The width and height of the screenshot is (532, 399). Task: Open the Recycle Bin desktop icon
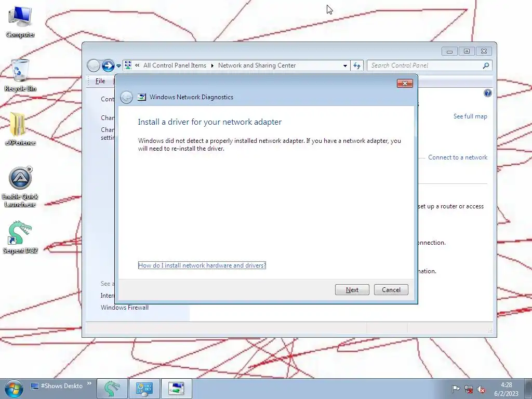pyautogui.click(x=20, y=75)
